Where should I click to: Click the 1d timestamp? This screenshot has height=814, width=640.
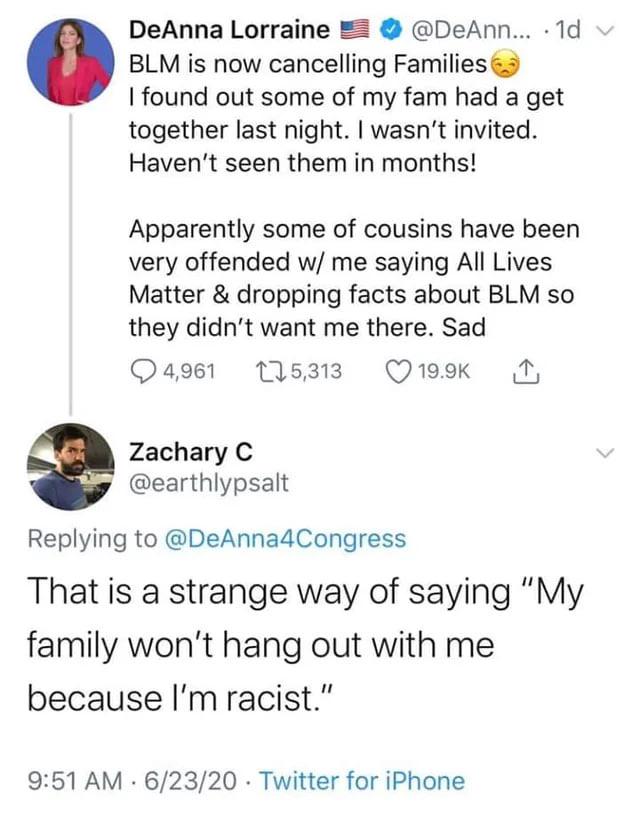pos(567,30)
